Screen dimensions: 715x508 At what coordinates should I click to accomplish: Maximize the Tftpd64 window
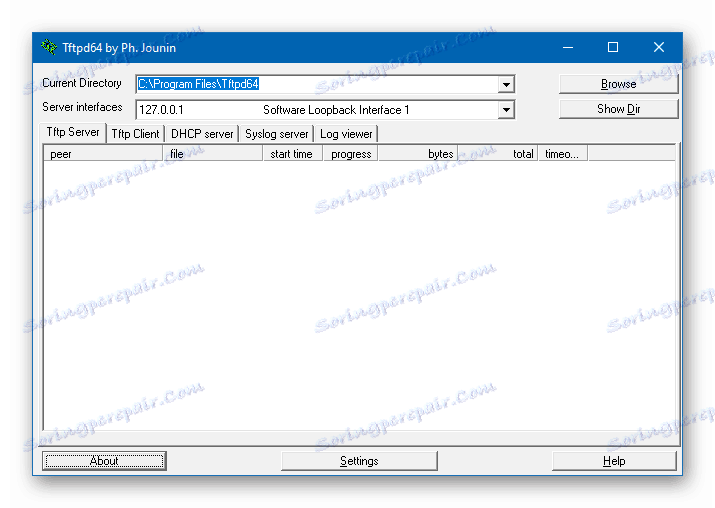click(613, 47)
